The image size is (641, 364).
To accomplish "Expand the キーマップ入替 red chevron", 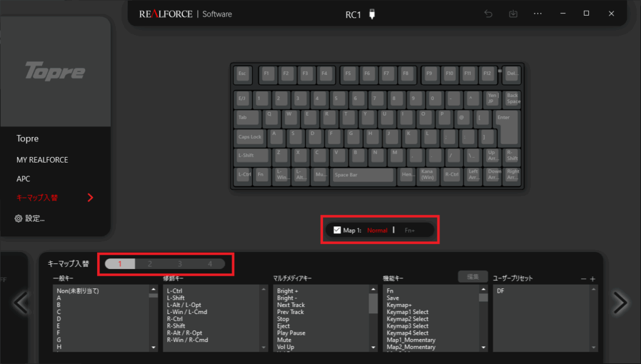I will coord(91,198).
